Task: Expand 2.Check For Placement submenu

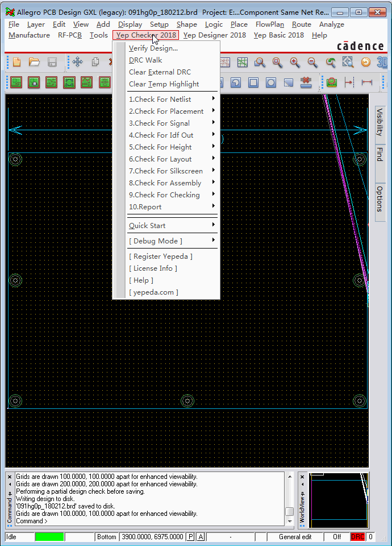Action: click(x=172, y=111)
